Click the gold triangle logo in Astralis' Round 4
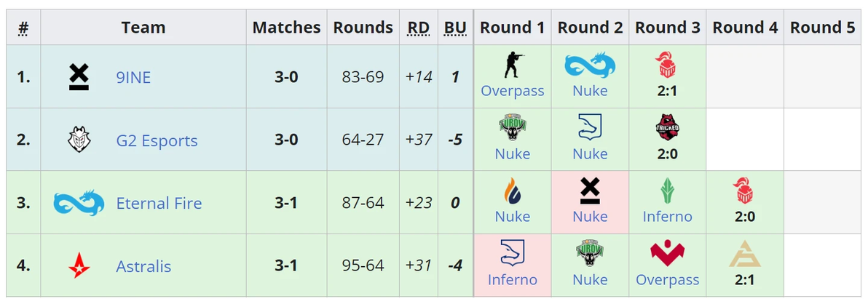 (x=744, y=254)
